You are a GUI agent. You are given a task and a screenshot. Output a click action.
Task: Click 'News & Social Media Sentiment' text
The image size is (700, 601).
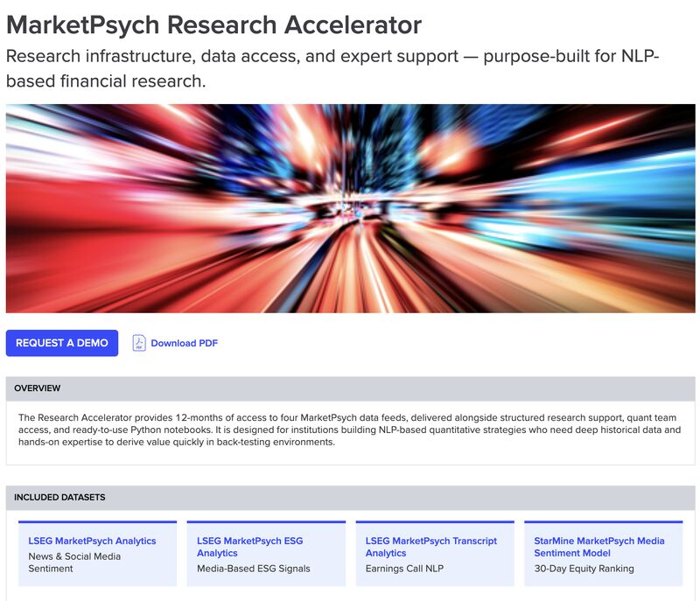(x=74, y=563)
